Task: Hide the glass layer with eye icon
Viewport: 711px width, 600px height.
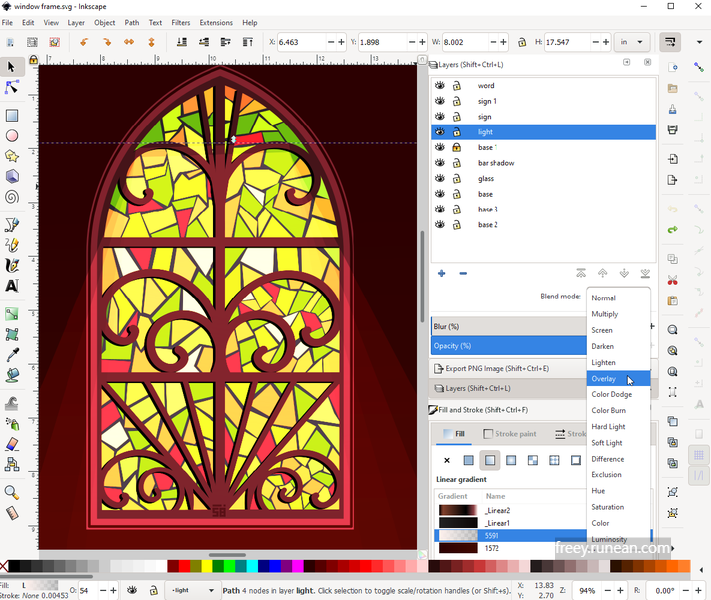Action: (x=440, y=178)
